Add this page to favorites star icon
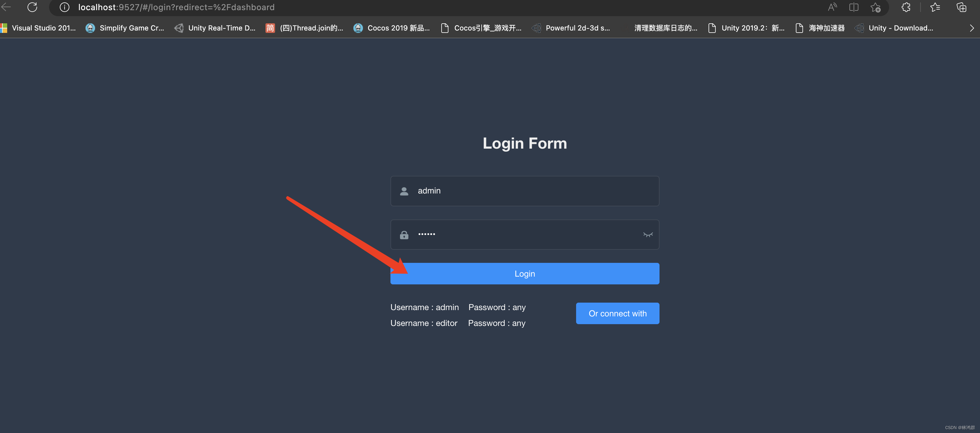The width and height of the screenshot is (980, 433). click(x=875, y=7)
